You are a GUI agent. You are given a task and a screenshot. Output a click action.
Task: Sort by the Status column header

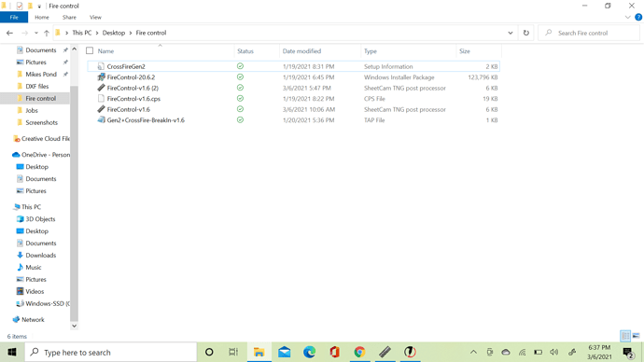[245, 51]
